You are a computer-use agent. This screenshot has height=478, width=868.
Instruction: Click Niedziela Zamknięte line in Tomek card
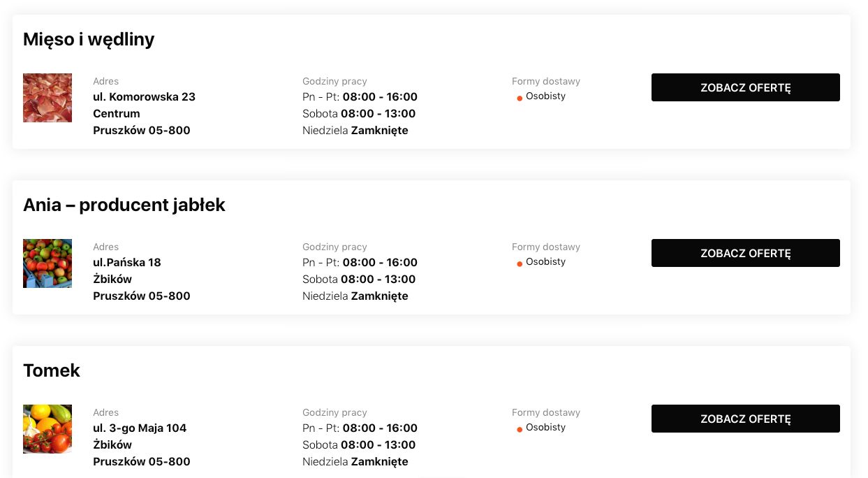[355, 462]
